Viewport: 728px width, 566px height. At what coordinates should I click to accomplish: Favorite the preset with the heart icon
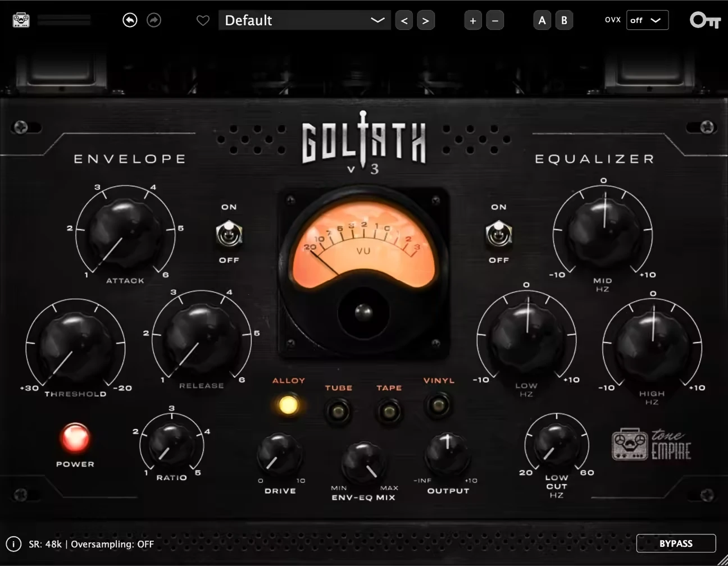203,21
